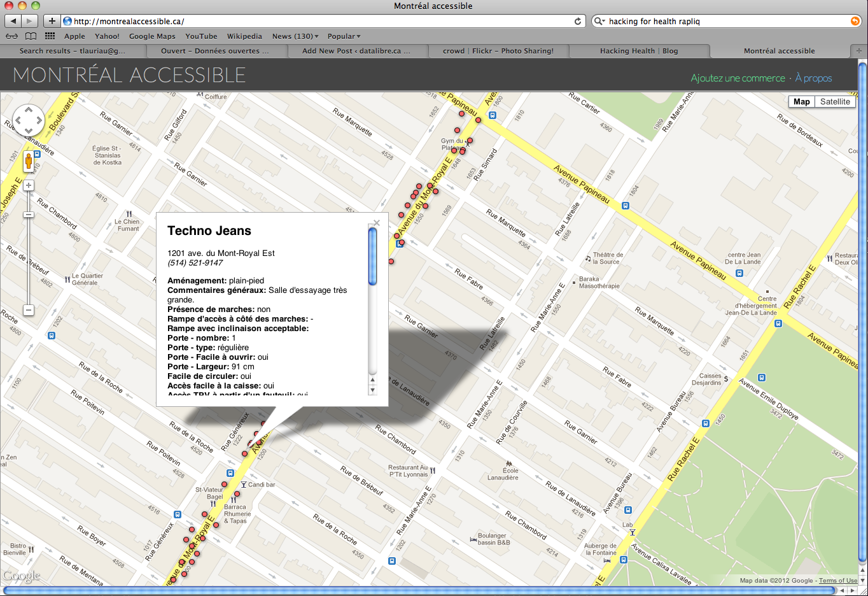The image size is (868, 596).
Task: Click the info window scroll-down arrow
Action: (x=373, y=390)
